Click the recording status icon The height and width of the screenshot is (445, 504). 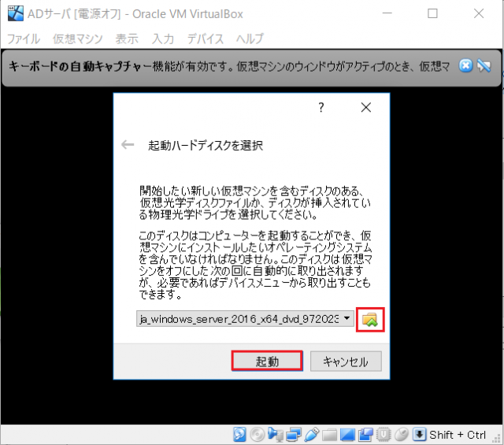[x=365, y=435]
